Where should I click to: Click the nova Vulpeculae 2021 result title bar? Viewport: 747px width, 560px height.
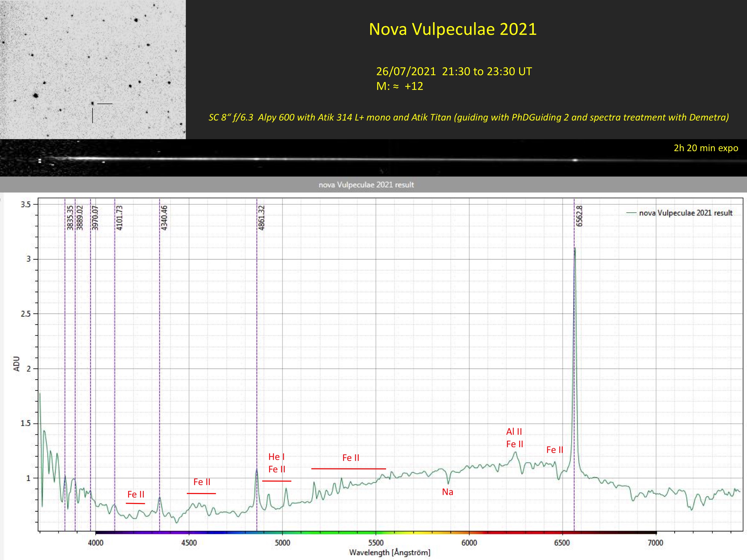366,185
